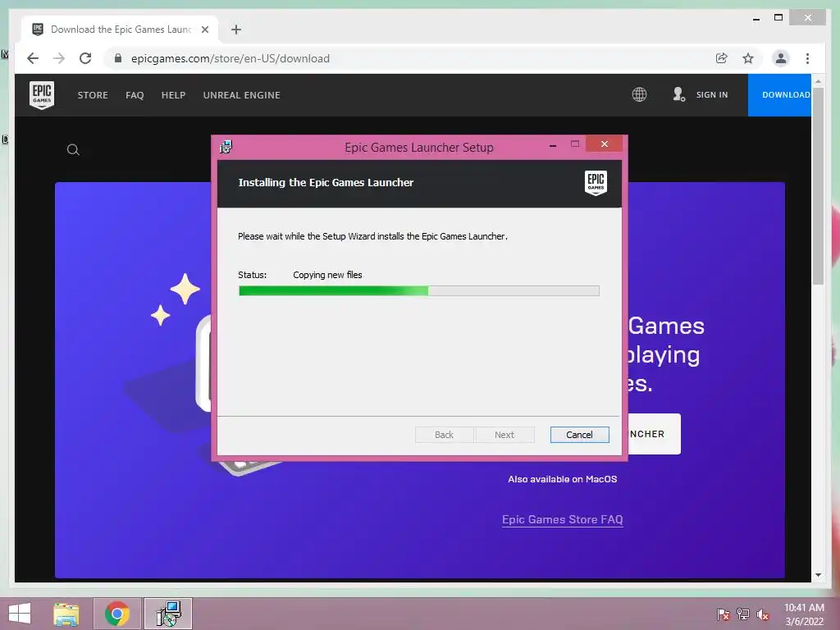840x630 pixels.
Task: Click the 'Copying new files' status text
Action: (x=327, y=275)
